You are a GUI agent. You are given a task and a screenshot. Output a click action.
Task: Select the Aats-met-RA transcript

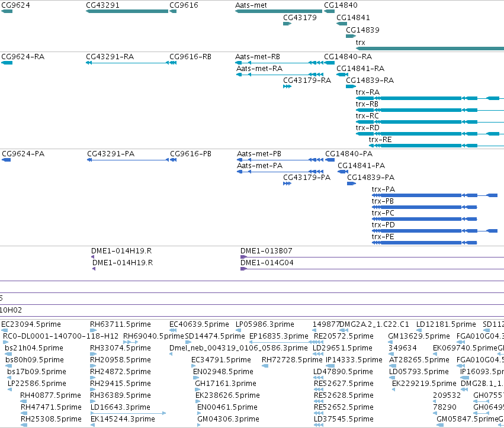[280, 75]
